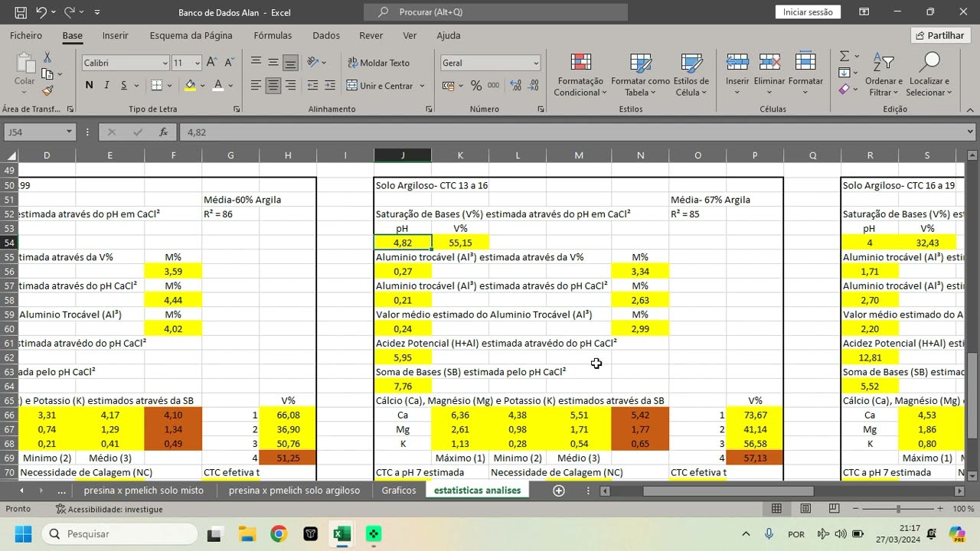
Task: Toggle underline formatting (S)
Action: 123,86
